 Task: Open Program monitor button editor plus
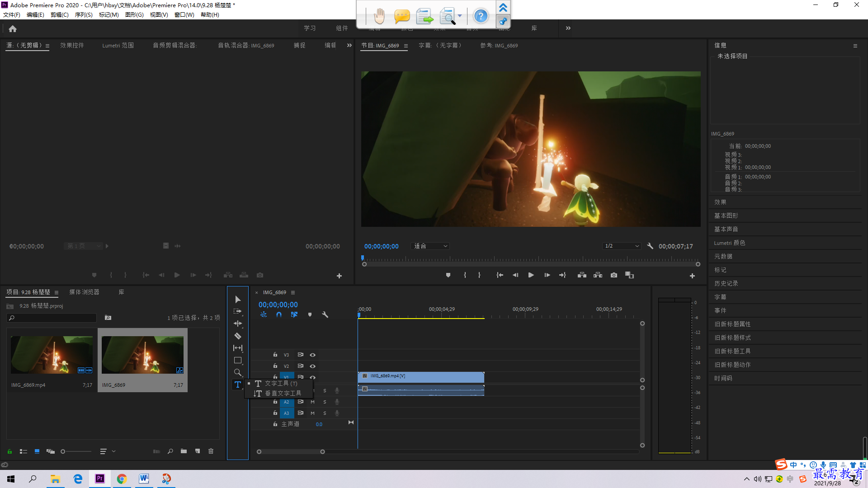692,276
